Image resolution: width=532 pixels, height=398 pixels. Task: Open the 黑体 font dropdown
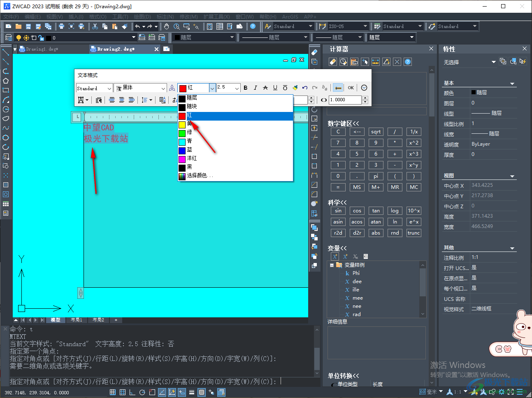pos(140,88)
